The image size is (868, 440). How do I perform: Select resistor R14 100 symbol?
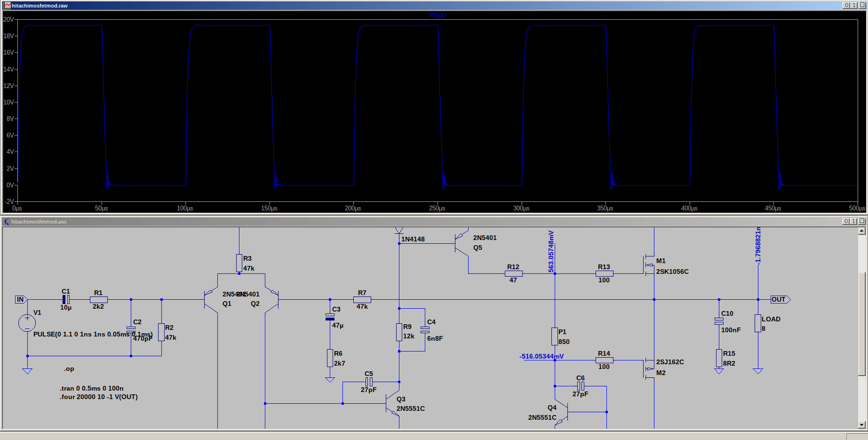(604, 360)
